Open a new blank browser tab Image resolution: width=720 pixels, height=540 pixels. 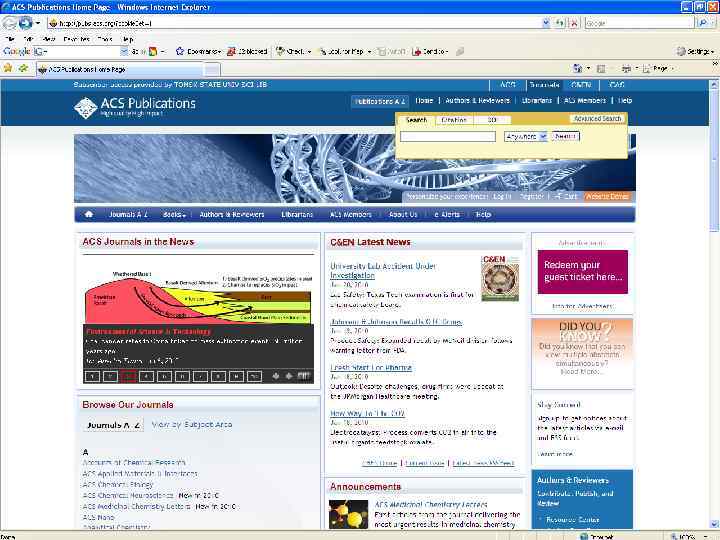point(212,69)
